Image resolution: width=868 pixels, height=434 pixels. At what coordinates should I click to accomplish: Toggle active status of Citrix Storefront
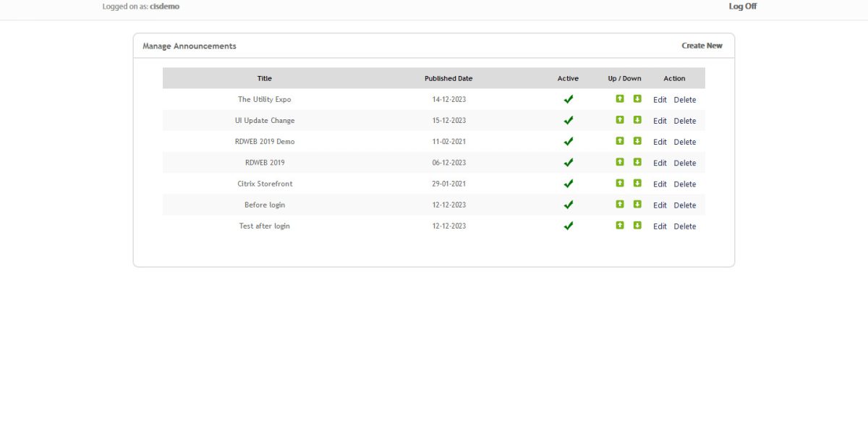pyautogui.click(x=569, y=183)
